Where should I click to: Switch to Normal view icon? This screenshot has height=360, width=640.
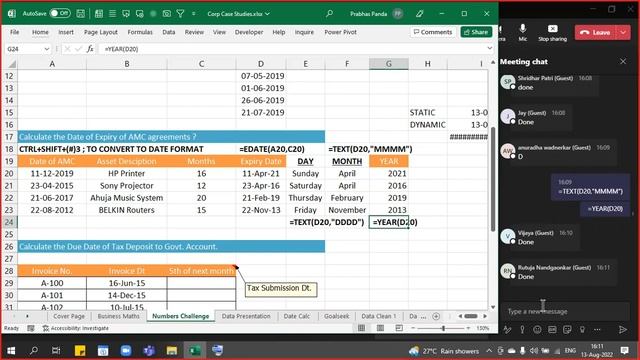tap(361, 328)
